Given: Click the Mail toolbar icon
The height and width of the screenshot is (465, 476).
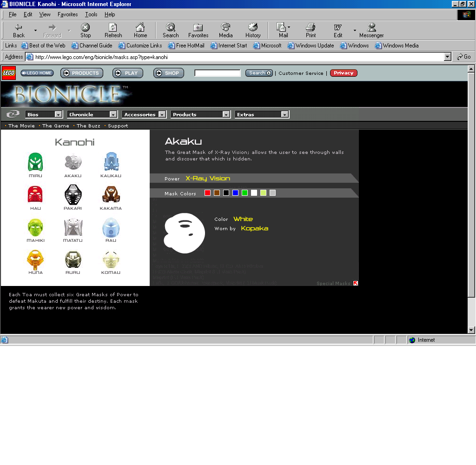Looking at the screenshot, I should 282,31.
